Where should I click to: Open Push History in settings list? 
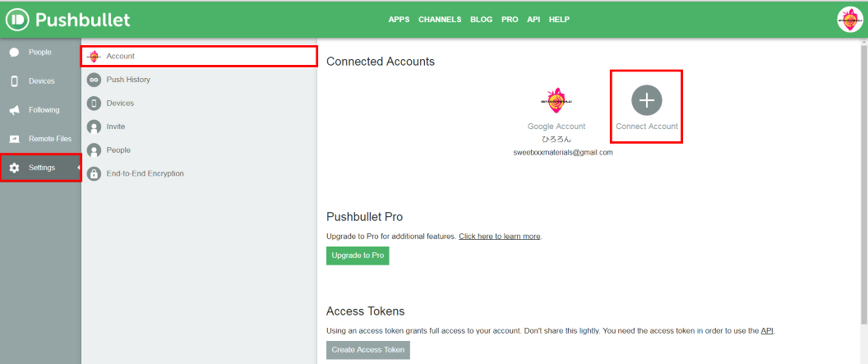point(127,80)
